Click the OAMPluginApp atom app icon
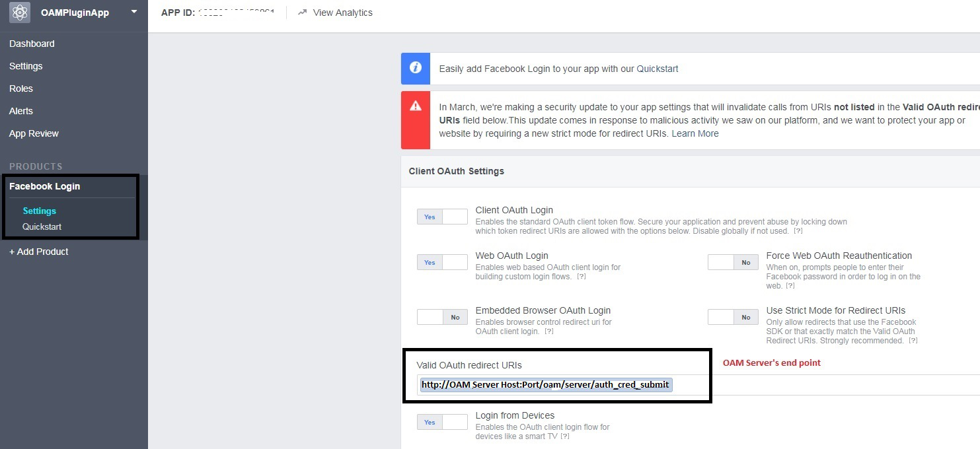The width and height of the screenshot is (980, 449). (20, 13)
